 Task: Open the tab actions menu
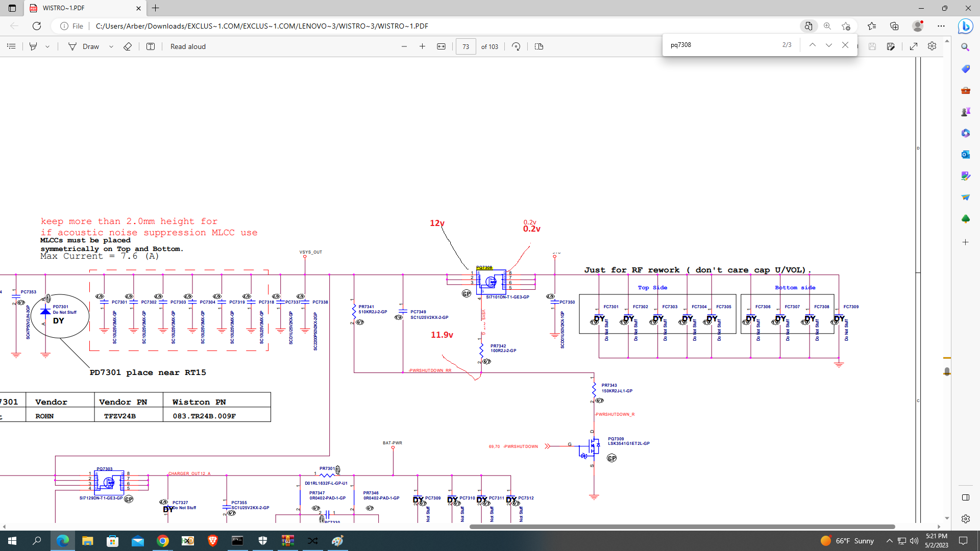pos(12,8)
